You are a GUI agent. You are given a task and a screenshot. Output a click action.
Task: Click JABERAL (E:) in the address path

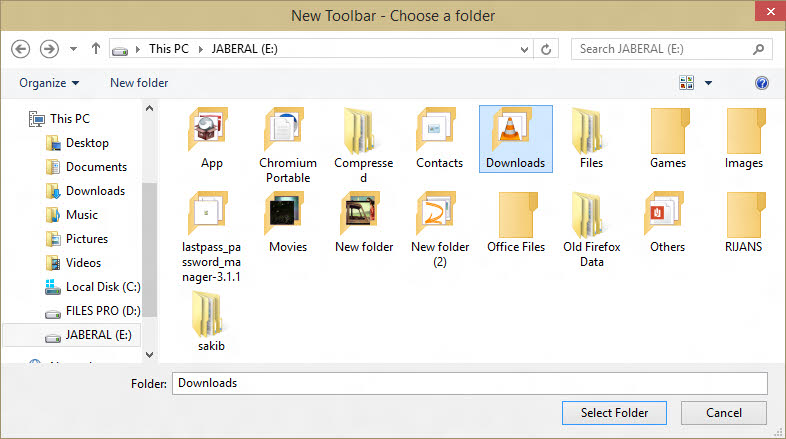tap(244, 49)
